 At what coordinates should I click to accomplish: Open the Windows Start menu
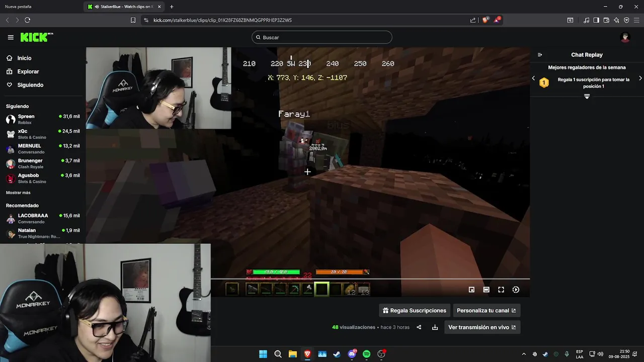(x=263, y=354)
